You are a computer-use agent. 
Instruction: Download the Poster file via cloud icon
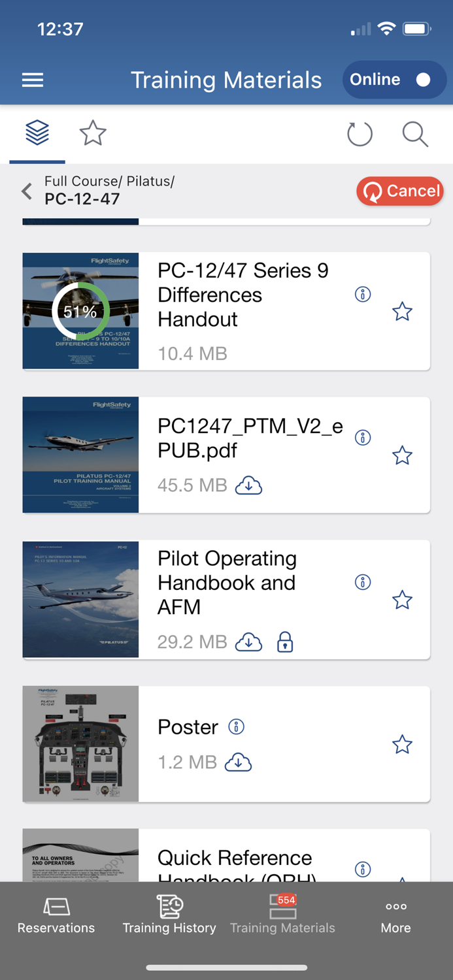pyautogui.click(x=239, y=762)
